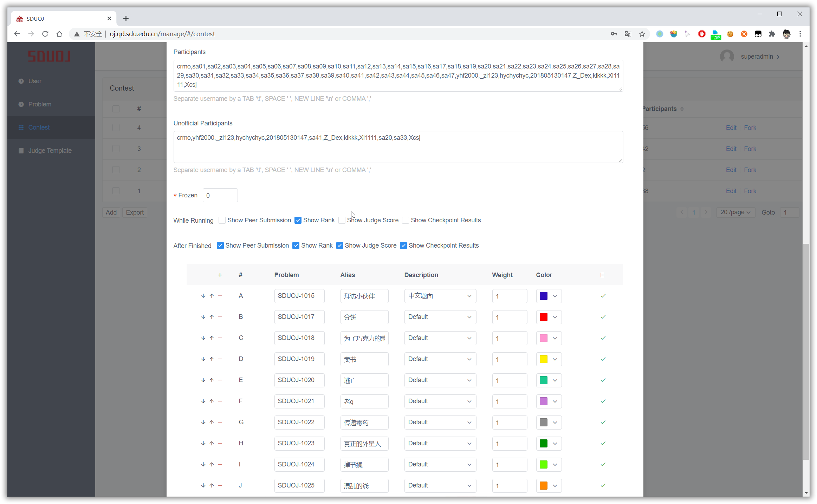Image resolution: width=817 pixels, height=504 pixels.
Task: Open the Problem menu in the sidebar
Action: point(40,104)
